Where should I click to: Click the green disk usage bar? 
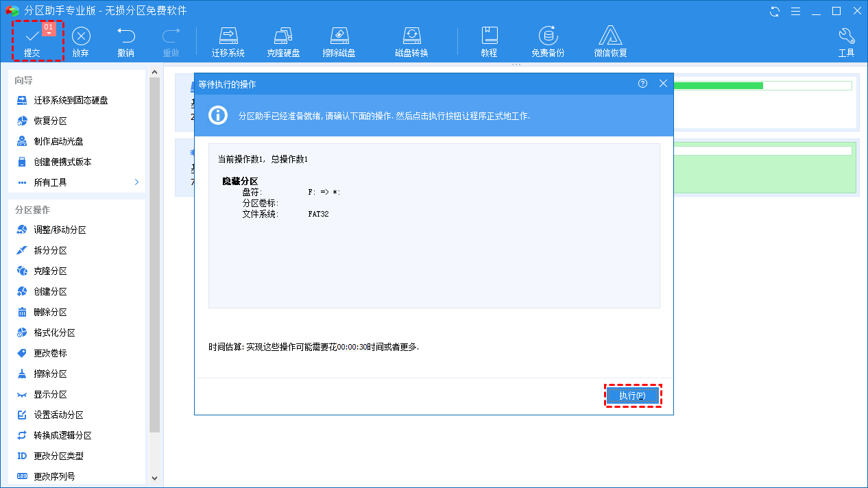click(x=719, y=86)
